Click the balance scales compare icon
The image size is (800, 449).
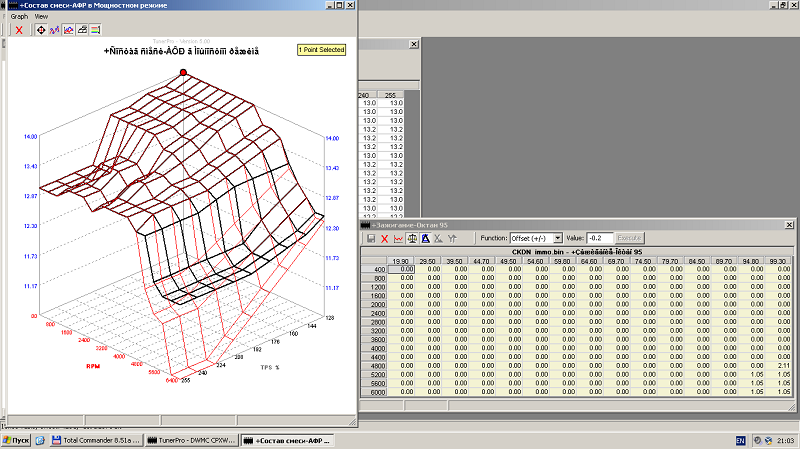click(412, 239)
